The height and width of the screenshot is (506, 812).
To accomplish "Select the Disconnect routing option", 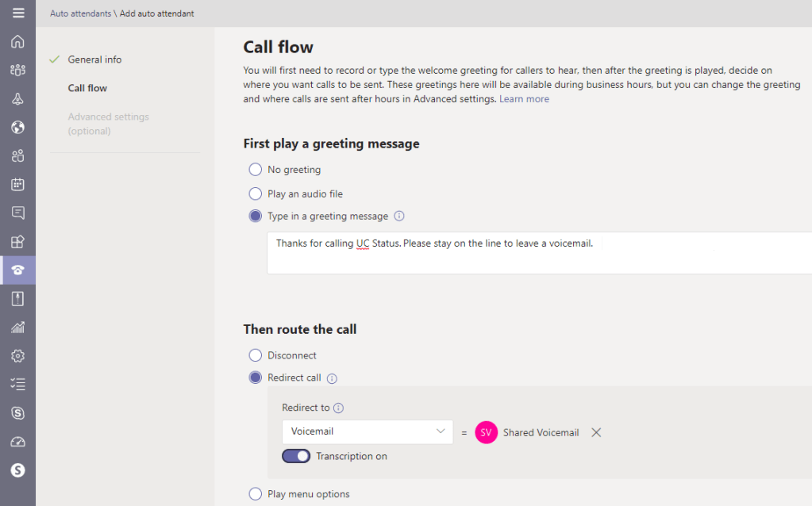I will (x=255, y=355).
